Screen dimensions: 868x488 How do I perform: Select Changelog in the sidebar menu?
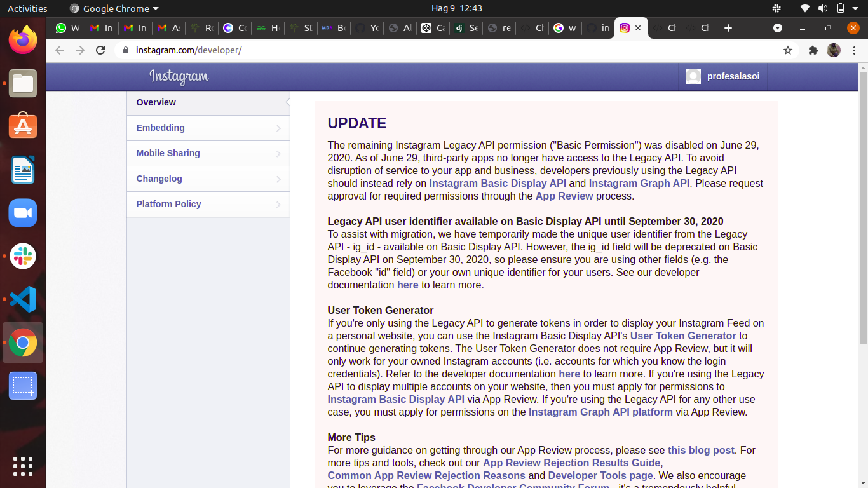click(208, 179)
